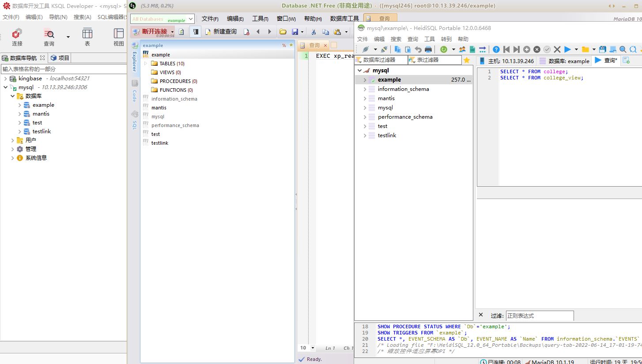Expand the kingbase connection node
Image resolution: width=642 pixels, height=364 pixels.
click(x=6, y=79)
